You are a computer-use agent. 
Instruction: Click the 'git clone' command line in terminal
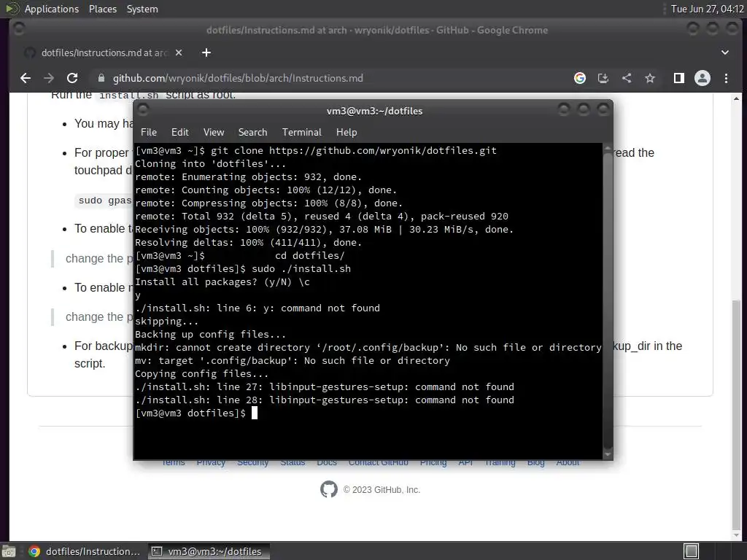(316, 150)
